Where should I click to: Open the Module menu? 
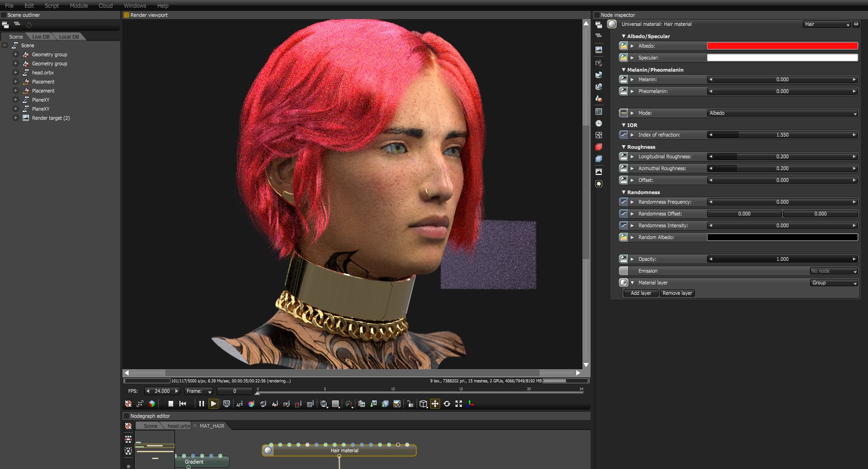coord(79,5)
